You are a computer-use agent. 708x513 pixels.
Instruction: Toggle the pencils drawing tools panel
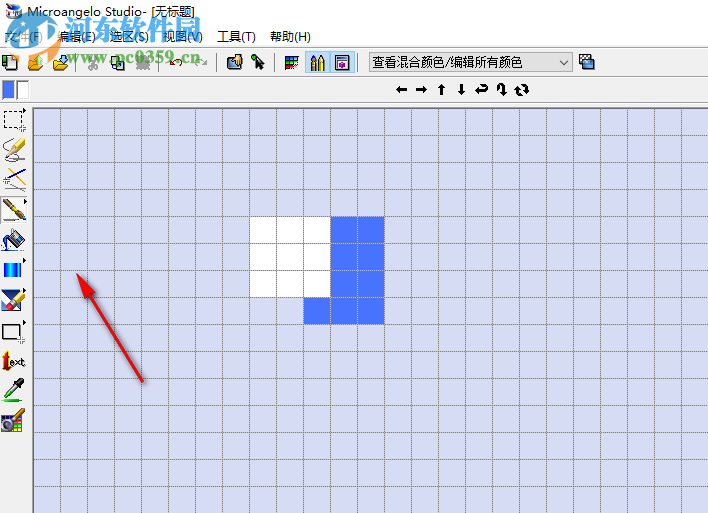point(317,62)
